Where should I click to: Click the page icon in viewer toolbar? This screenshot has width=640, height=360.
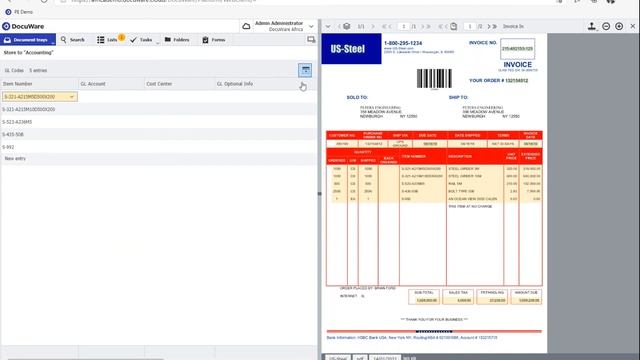click(x=453, y=27)
